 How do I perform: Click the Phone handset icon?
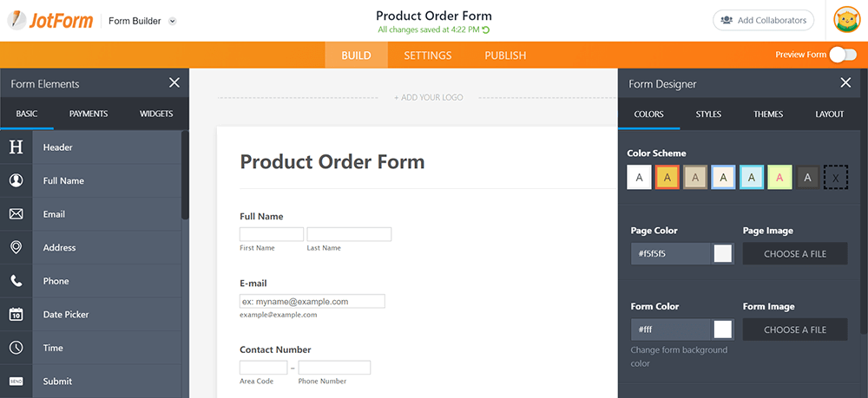(x=16, y=281)
